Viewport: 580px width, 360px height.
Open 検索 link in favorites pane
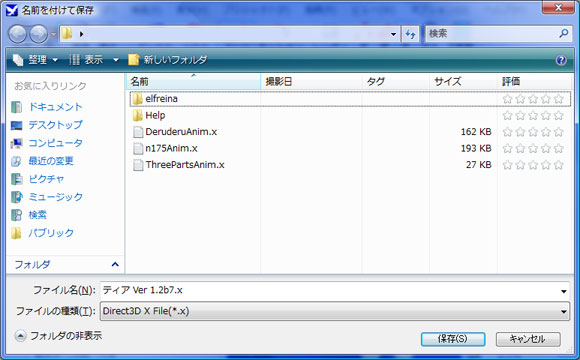point(37,215)
